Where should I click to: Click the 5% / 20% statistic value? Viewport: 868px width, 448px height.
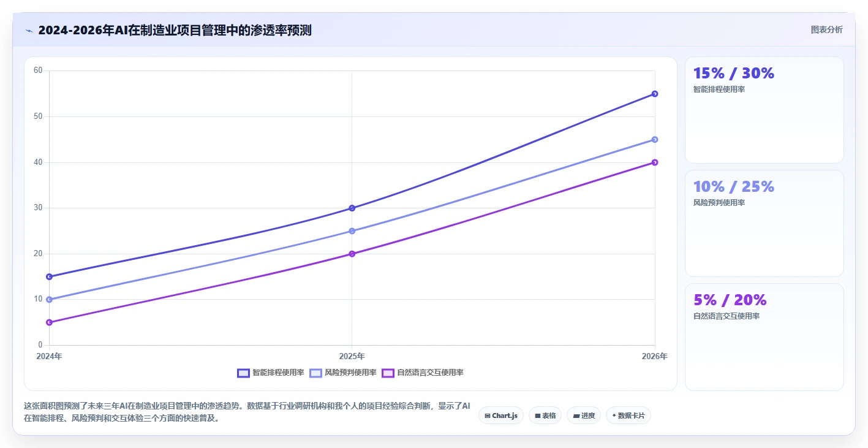(x=730, y=300)
